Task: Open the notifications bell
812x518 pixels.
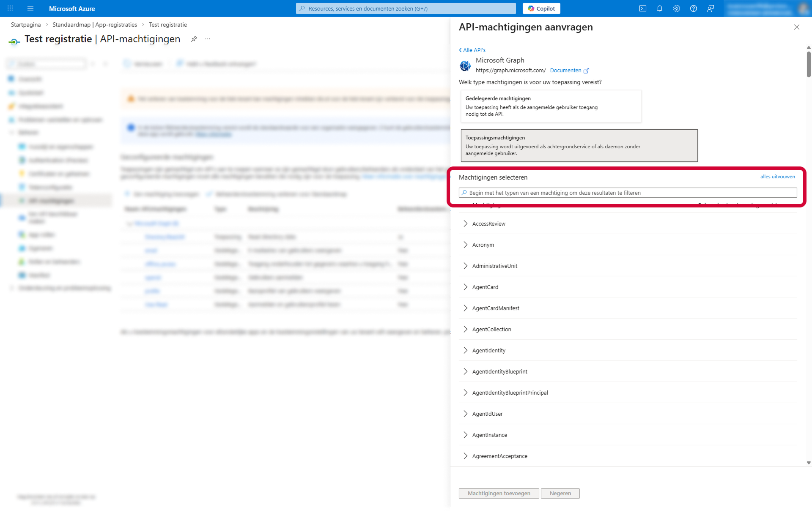Action: pos(660,8)
